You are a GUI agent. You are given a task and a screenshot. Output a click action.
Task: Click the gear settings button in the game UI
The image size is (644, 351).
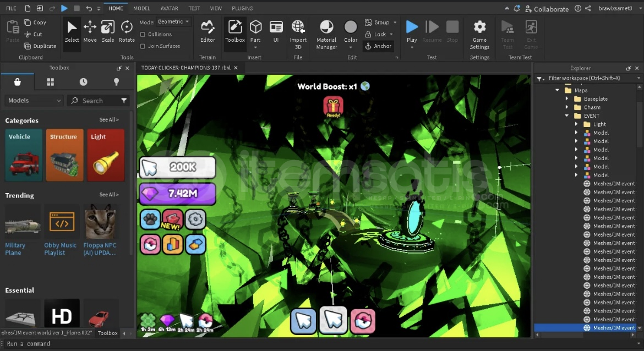[195, 220]
